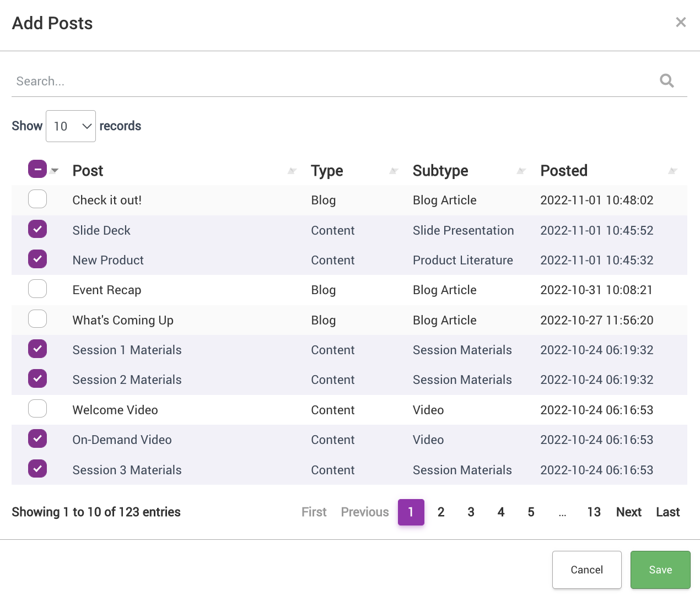Image resolution: width=700 pixels, height=596 pixels.
Task: Uncheck the Slide Deck checkbox
Action: (37, 229)
